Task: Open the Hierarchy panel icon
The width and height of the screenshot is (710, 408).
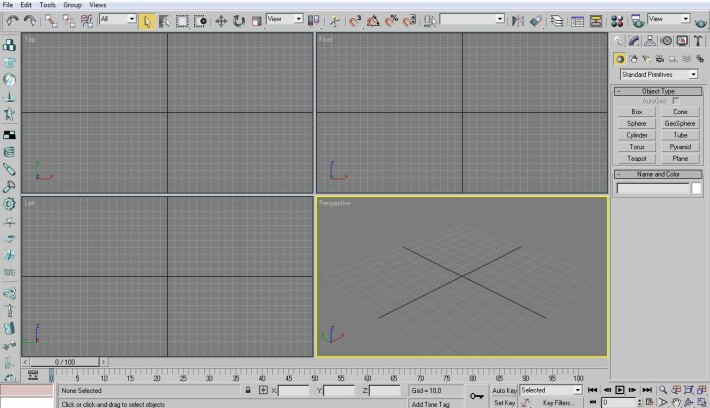Action: tap(650, 41)
